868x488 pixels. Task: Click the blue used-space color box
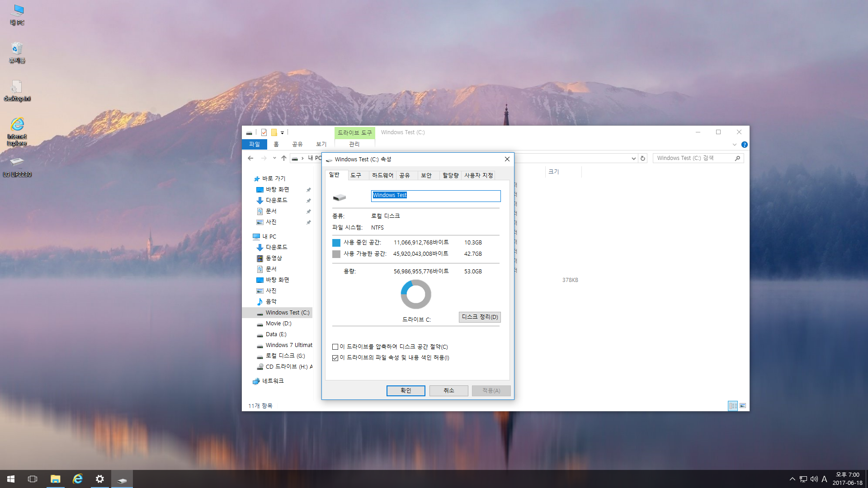[x=336, y=243]
